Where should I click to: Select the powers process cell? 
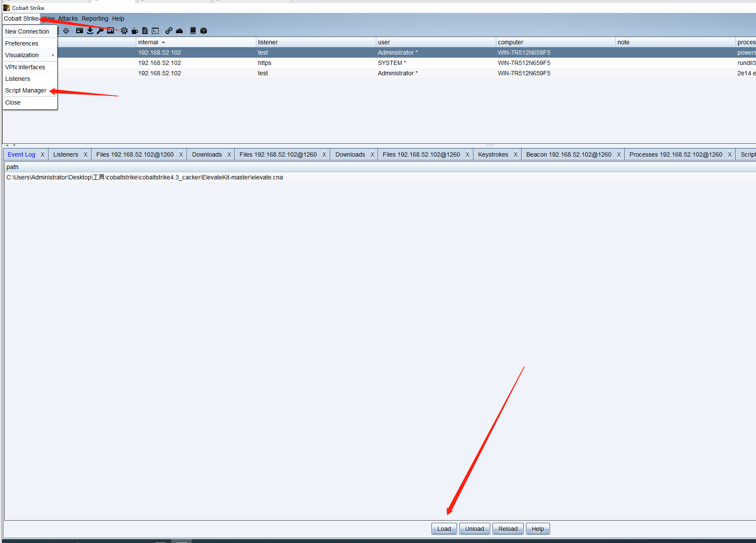click(x=746, y=52)
